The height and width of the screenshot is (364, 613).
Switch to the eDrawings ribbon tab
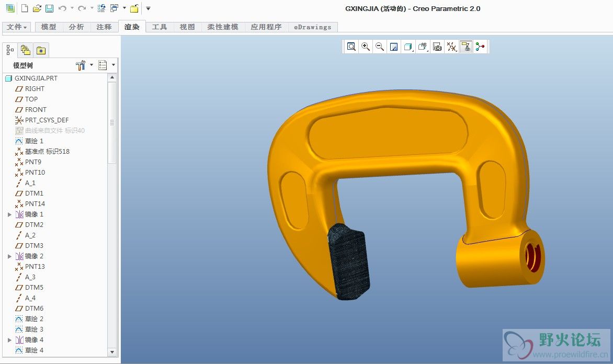(313, 27)
